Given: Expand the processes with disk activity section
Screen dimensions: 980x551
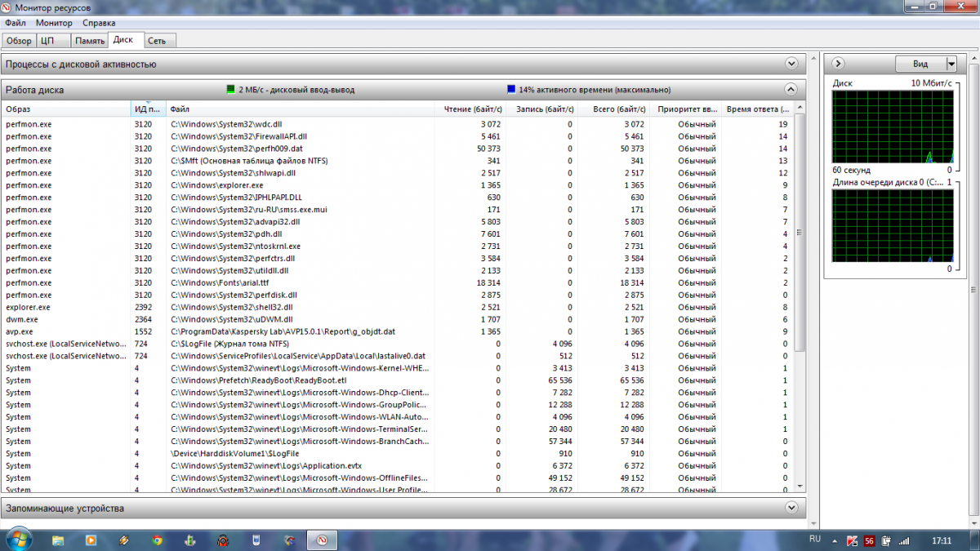Looking at the screenshot, I should point(791,64).
